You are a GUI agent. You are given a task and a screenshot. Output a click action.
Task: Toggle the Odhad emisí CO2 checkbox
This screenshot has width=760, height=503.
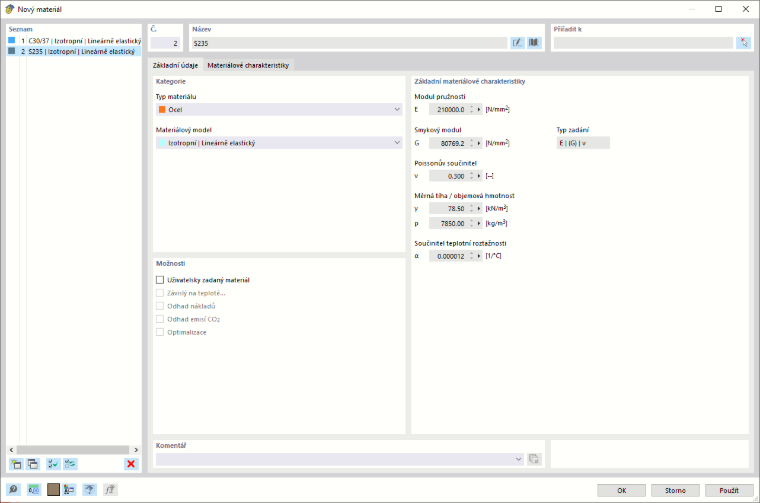coord(160,319)
